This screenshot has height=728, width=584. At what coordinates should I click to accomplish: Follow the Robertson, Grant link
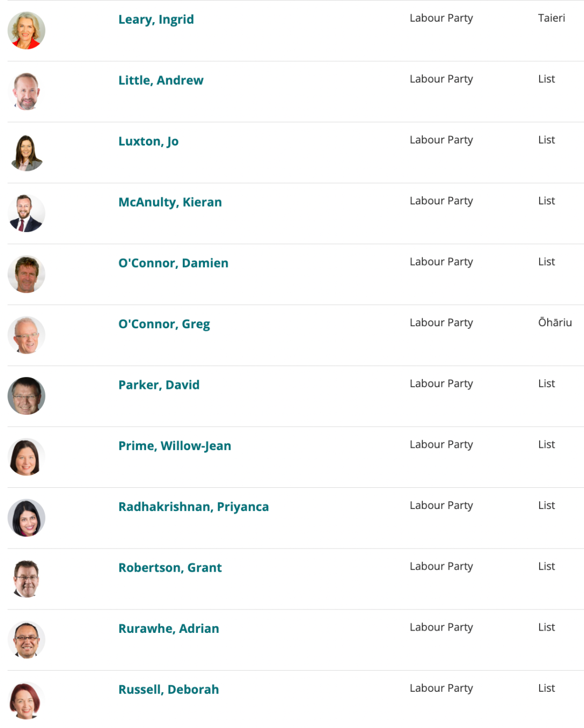tap(170, 567)
